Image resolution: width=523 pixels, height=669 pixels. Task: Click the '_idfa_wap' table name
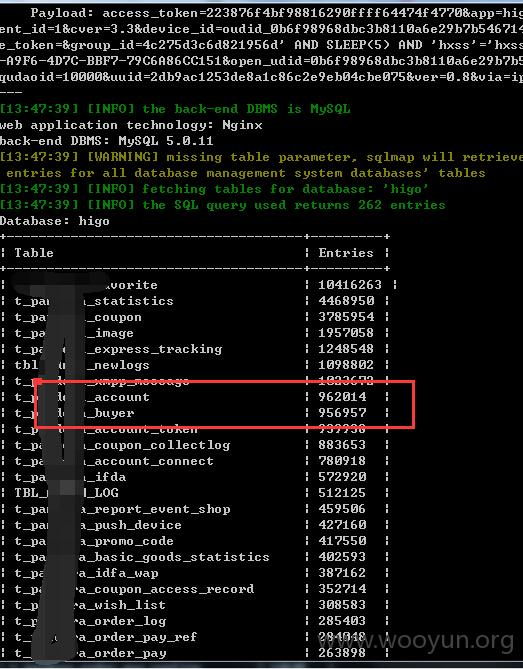[x=87, y=573]
